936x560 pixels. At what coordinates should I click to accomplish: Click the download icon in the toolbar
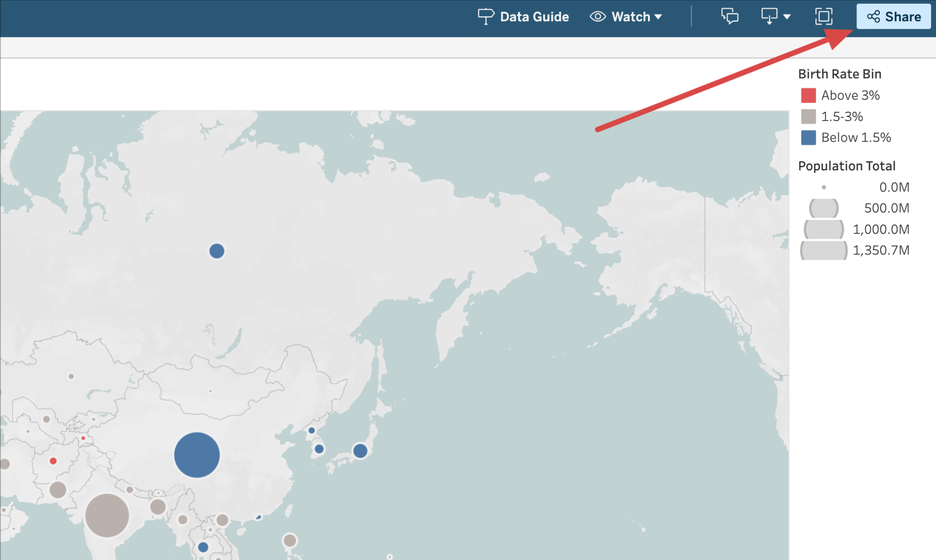(770, 17)
